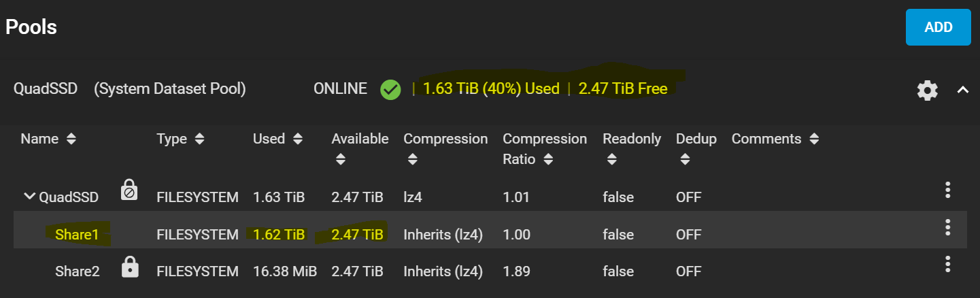The width and height of the screenshot is (980, 298).
Task: Sort by the Comments column header
Action: 775,139
